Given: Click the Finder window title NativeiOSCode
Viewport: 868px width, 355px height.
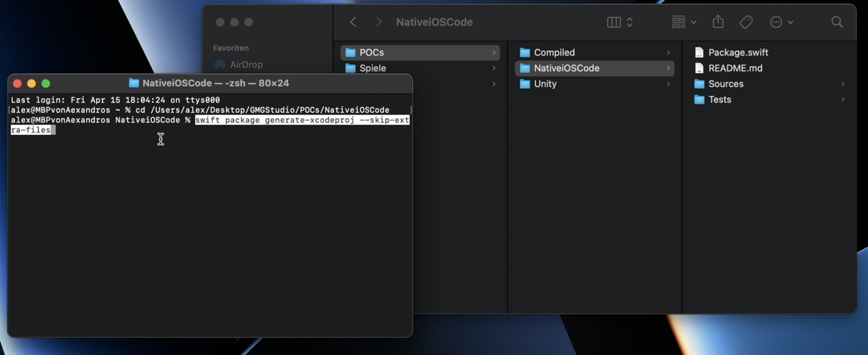Looking at the screenshot, I should point(435,22).
